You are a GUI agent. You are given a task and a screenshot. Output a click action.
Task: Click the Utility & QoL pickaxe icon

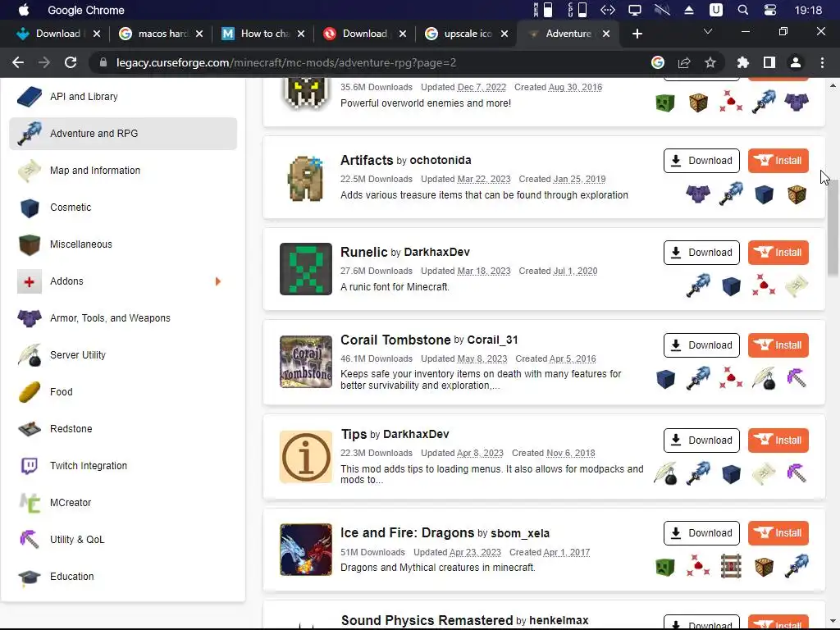point(30,540)
